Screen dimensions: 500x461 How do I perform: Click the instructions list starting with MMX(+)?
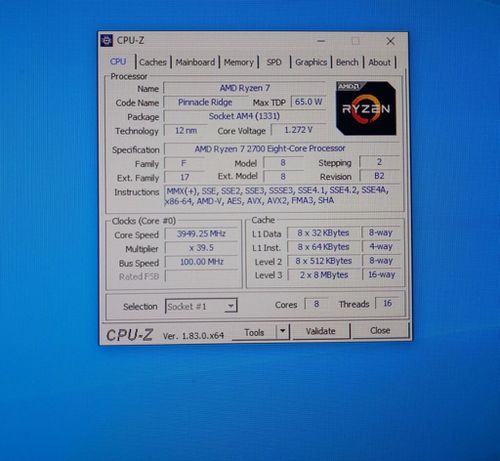coord(283,195)
